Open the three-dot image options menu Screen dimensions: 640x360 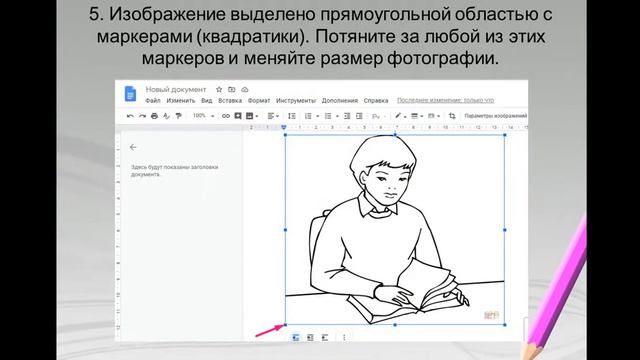pos(344,338)
